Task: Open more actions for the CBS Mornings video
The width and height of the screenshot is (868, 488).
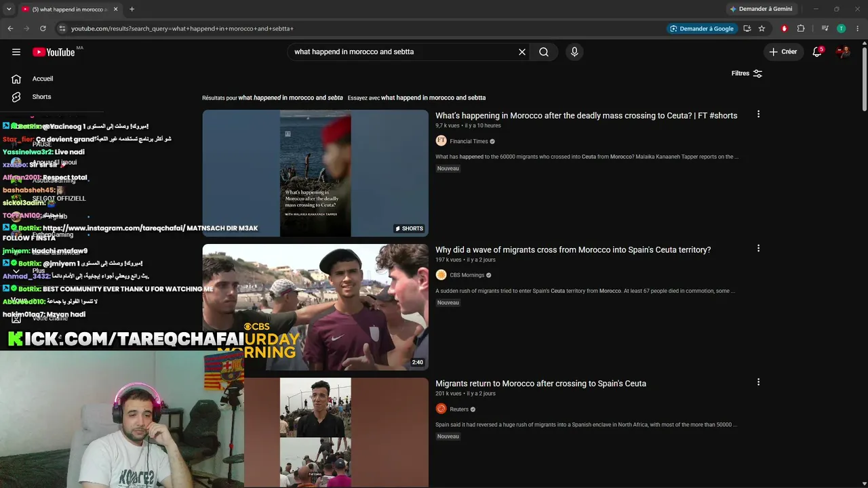Action: pos(758,249)
